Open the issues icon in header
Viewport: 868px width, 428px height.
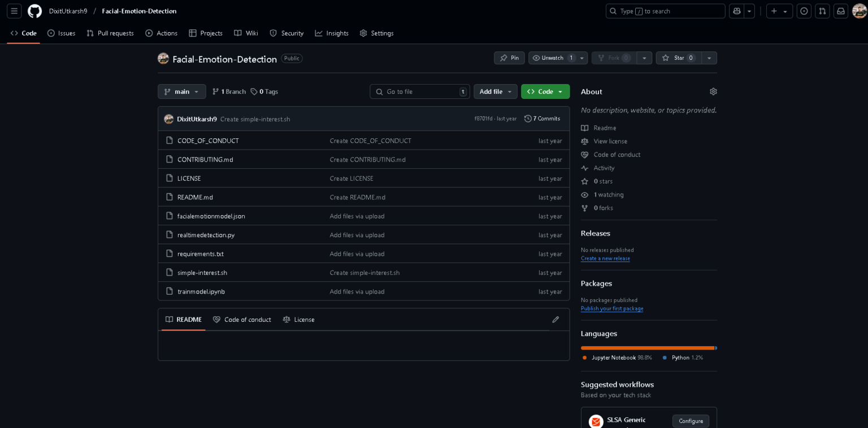tap(804, 11)
